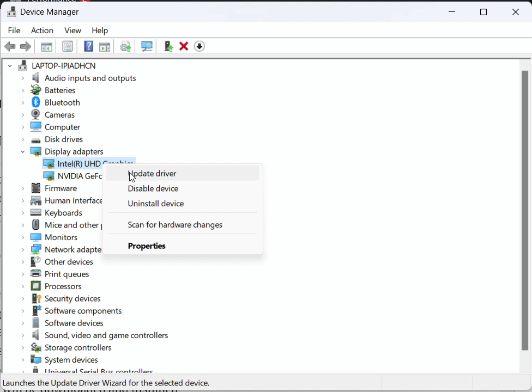Screen dimensions: 532x392
Task: Expand the Computer node arrow
Action: (23, 127)
